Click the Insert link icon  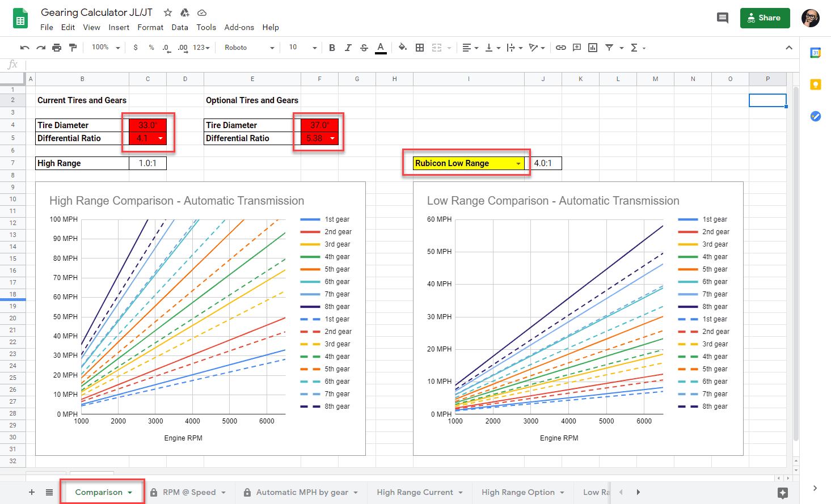(x=561, y=48)
